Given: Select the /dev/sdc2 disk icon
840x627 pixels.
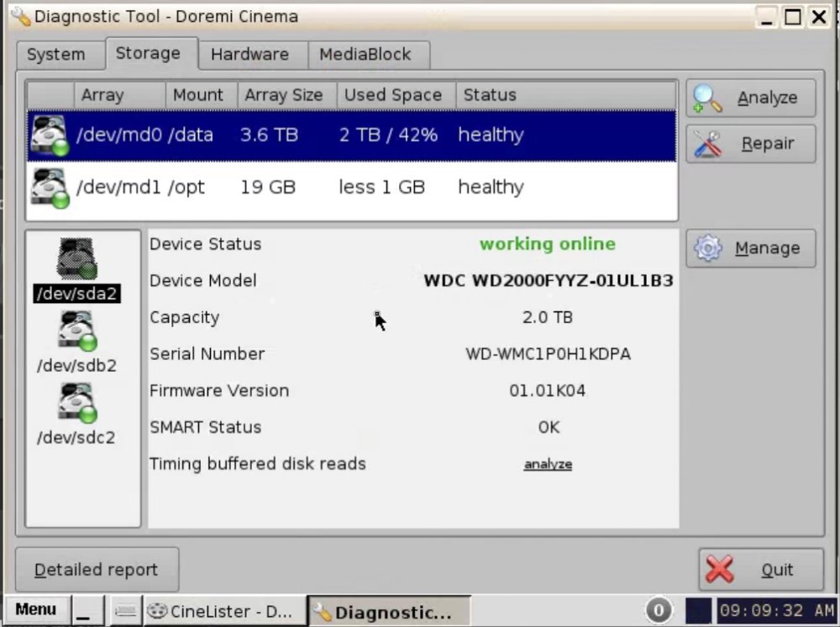Looking at the screenshot, I should [x=76, y=404].
